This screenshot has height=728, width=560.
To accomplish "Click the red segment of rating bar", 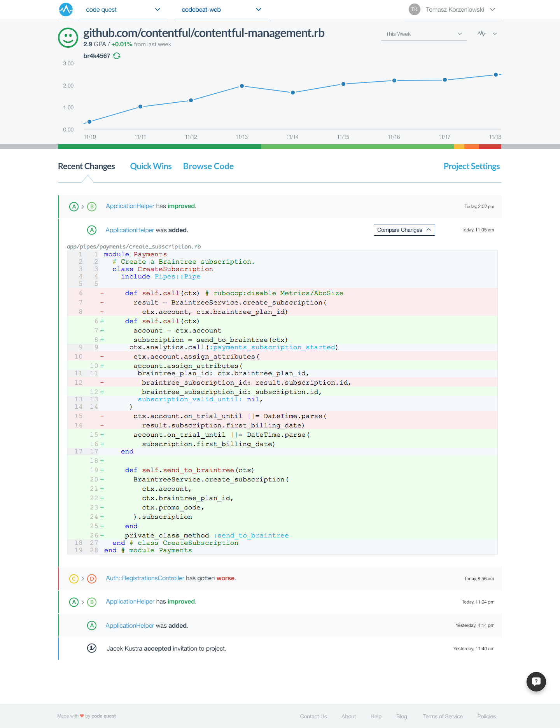I will pos(490,147).
